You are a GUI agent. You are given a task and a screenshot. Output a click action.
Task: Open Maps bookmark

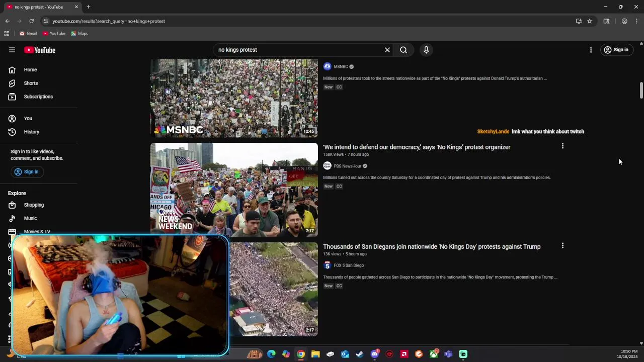pos(79,34)
